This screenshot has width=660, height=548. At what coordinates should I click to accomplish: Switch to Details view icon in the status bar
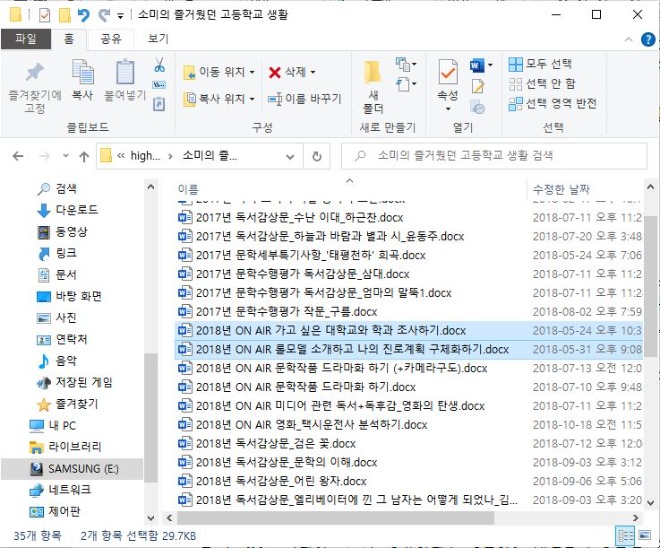click(x=625, y=536)
